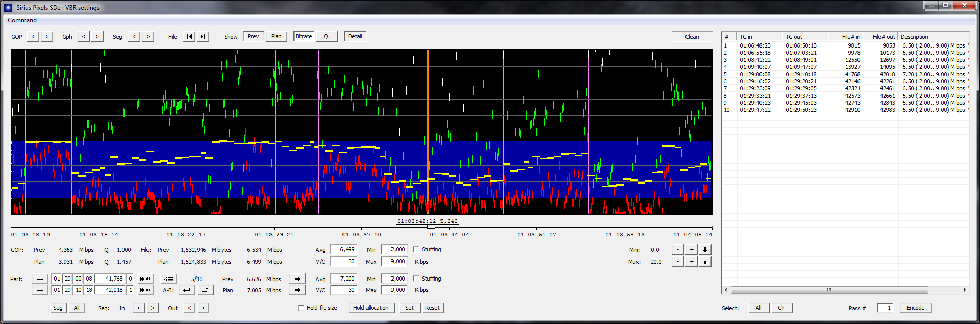980x324 pixels.
Task: Click the Reset button
Action: [x=432, y=308]
